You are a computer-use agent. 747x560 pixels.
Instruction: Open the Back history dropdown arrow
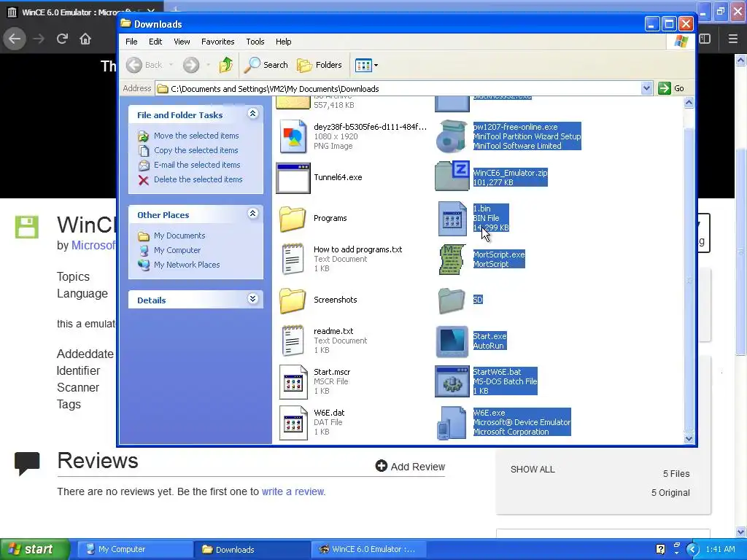tap(171, 65)
